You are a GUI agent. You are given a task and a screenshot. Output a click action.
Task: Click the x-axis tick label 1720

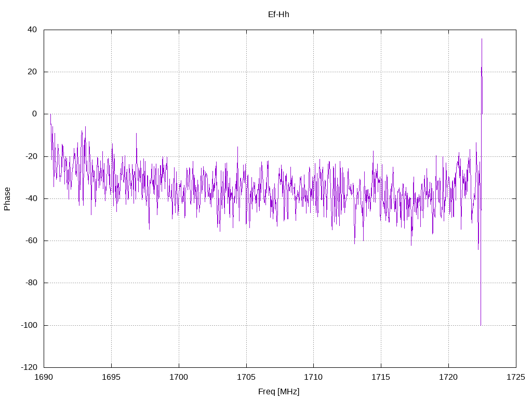448,377
